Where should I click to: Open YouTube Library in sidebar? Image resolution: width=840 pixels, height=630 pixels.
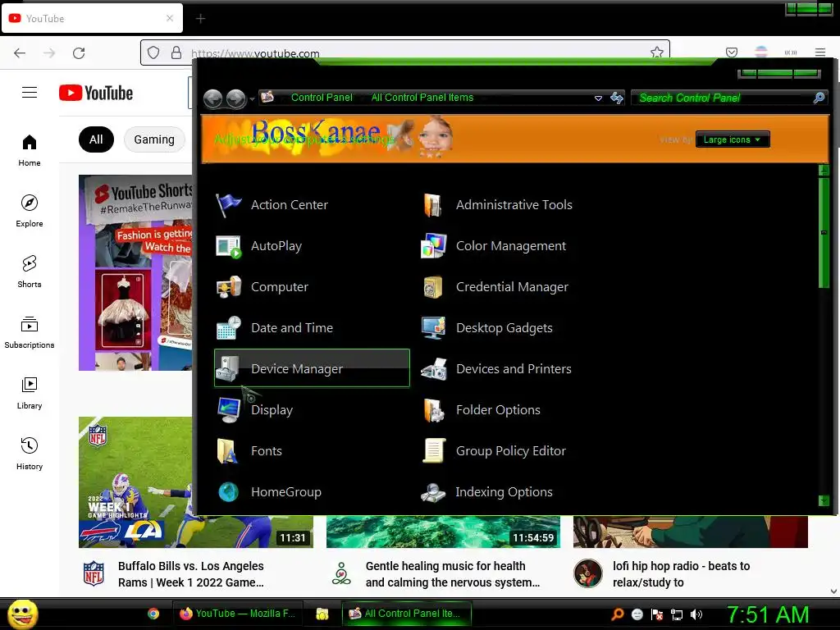30,393
